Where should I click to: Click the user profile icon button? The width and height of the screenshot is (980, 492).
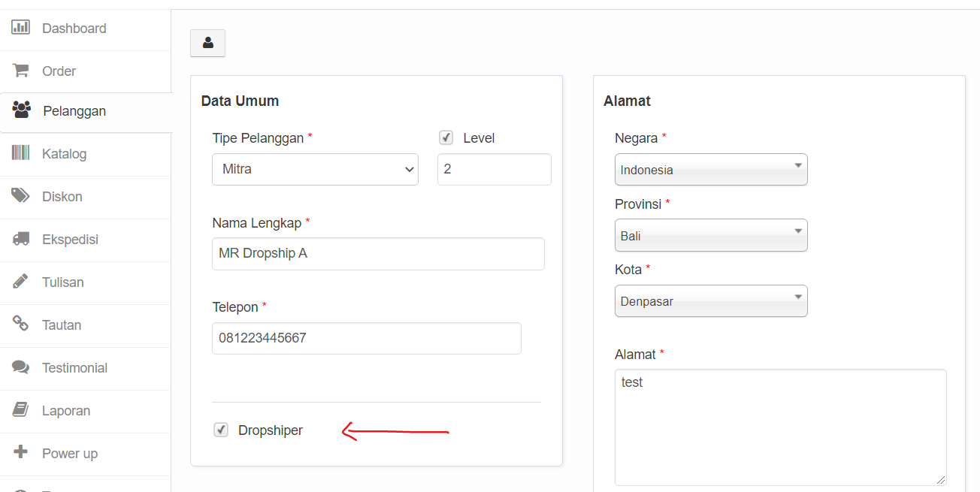(207, 43)
